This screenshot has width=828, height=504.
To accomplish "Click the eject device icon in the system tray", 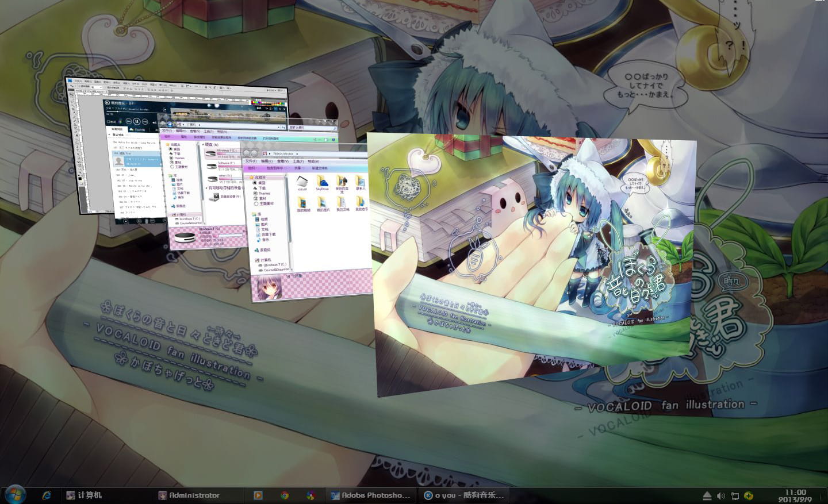I will [707, 495].
